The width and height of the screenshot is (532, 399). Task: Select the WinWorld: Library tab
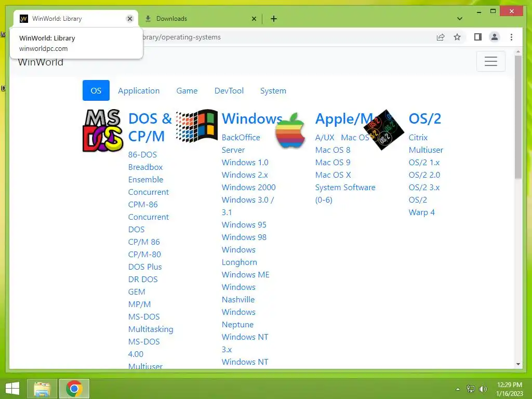[x=76, y=19]
